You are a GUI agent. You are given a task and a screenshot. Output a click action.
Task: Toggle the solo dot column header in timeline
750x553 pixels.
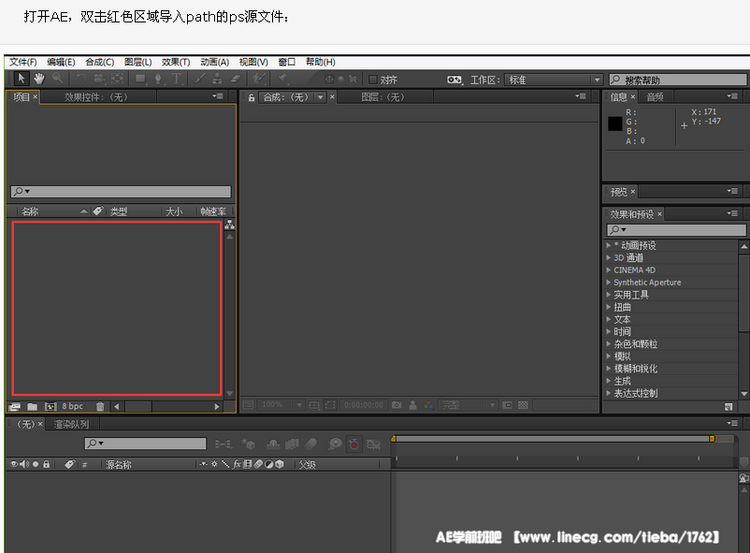pos(35,464)
